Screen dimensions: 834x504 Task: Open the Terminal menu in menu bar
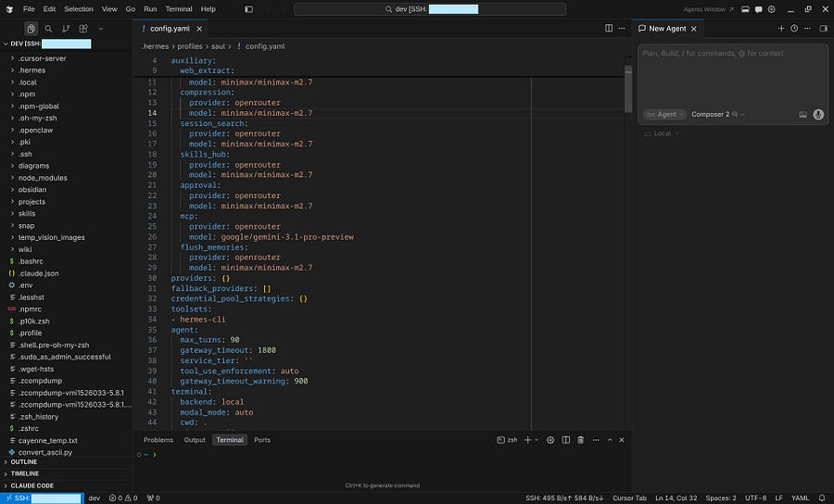(178, 9)
